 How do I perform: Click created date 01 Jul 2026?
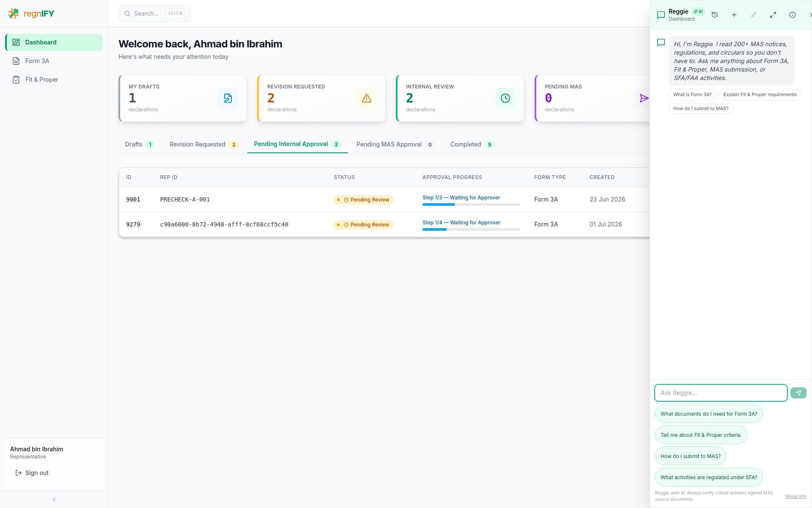(606, 224)
